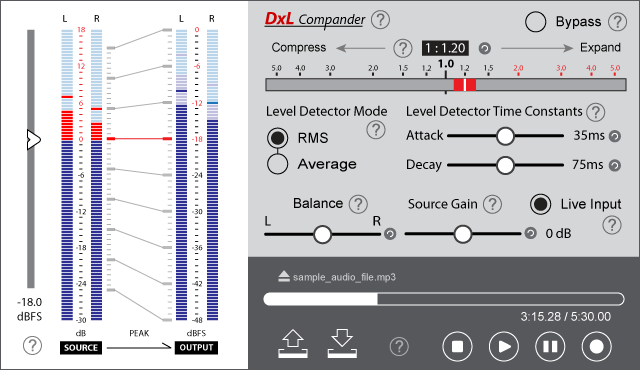Screen dimensions: 640x370
Task: Click the Balance slider knob
Action: [x=322, y=235]
